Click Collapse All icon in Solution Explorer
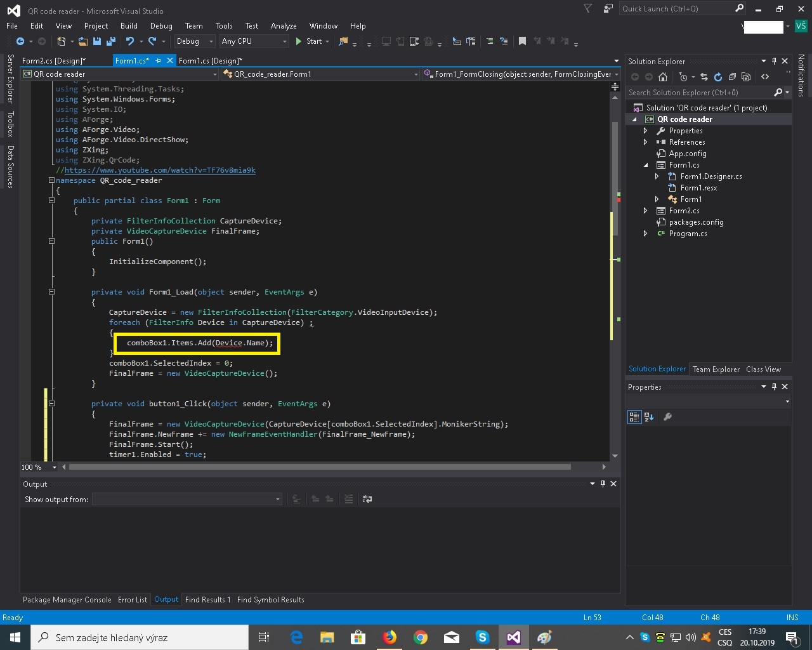Viewport: 812px width, 650px height. point(732,77)
